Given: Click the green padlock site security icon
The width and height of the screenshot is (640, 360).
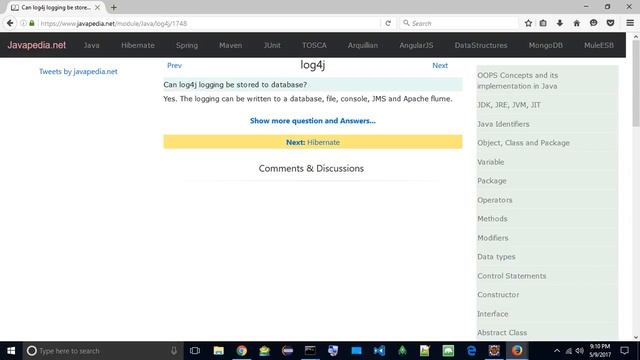Looking at the screenshot, I should click(x=32, y=23).
